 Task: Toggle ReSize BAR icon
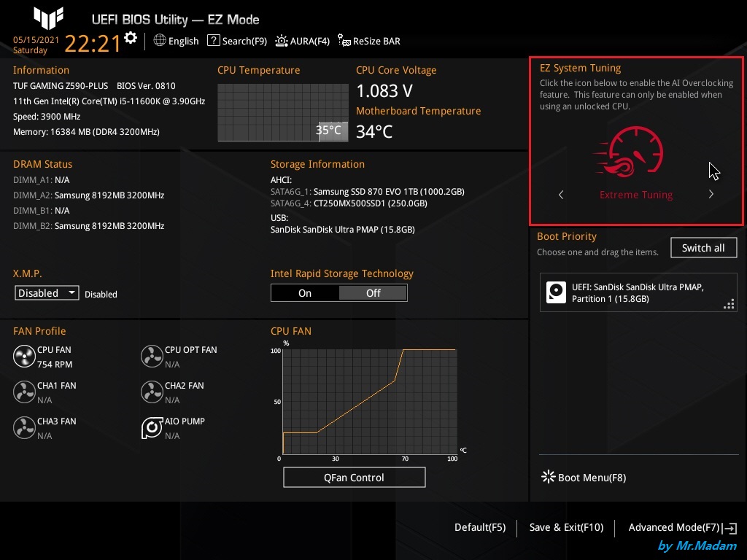[x=344, y=41]
